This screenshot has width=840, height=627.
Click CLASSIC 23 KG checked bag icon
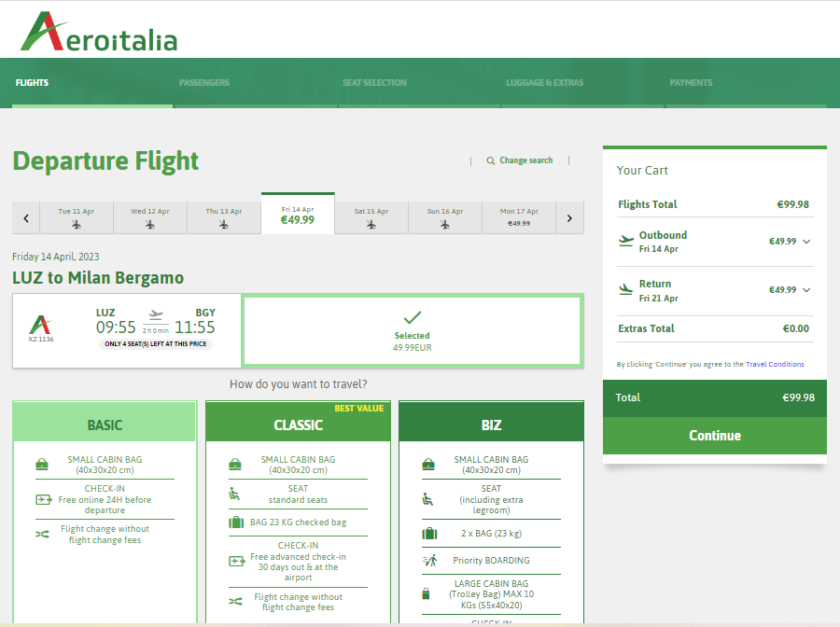coord(236,522)
